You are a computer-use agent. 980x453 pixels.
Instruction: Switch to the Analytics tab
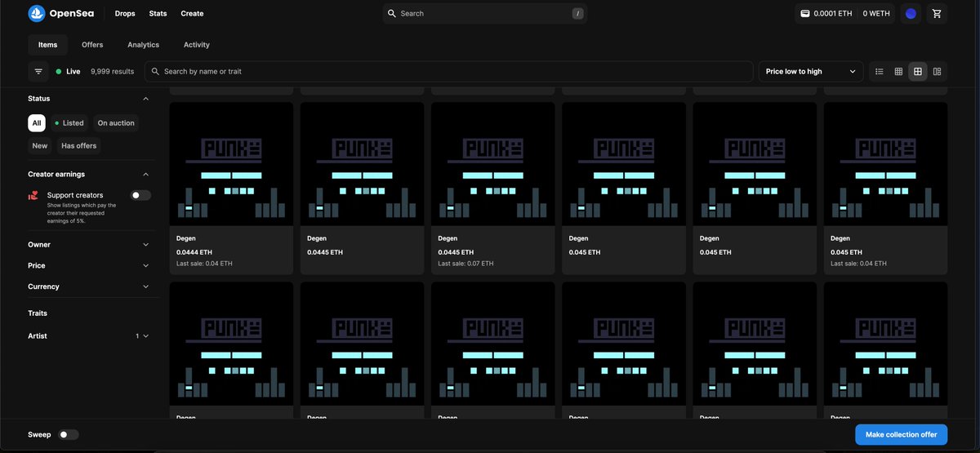tap(144, 45)
